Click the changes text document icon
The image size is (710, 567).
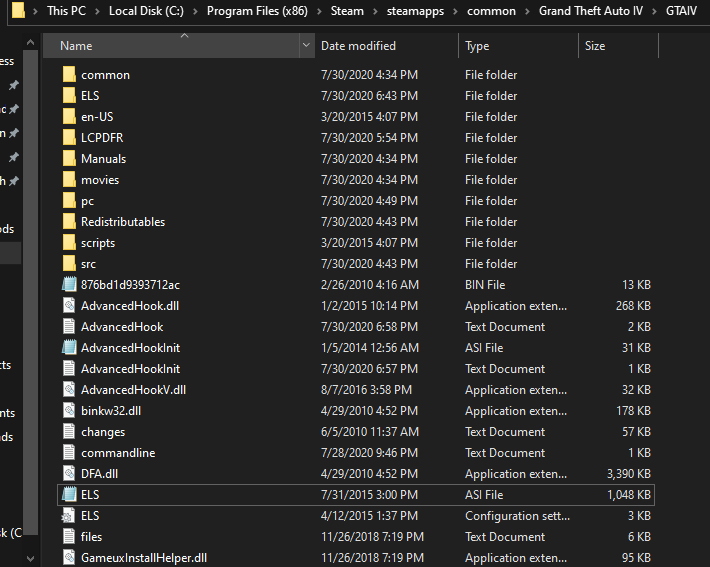point(69,432)
